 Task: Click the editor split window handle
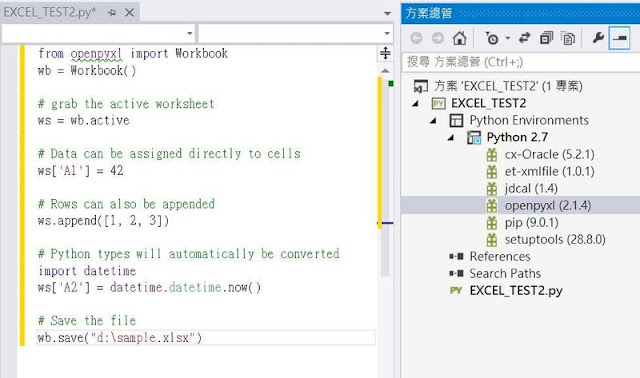click(x=385, y=53)
